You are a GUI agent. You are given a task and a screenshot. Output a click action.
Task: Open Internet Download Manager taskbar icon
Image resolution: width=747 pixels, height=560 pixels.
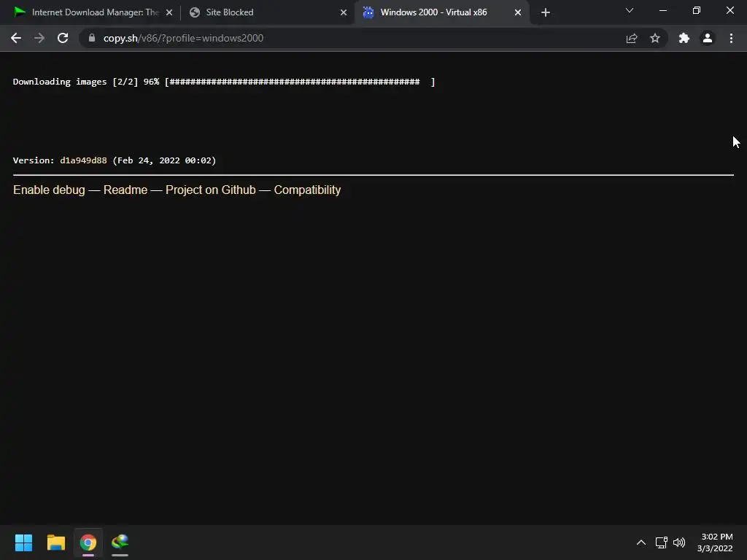120,542
